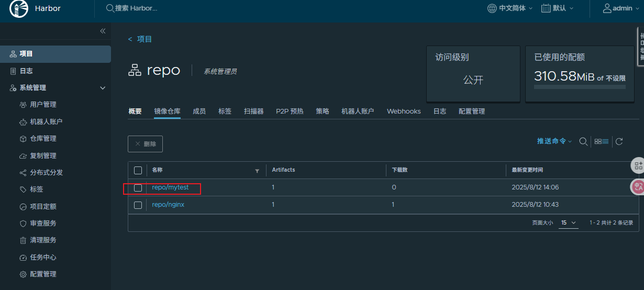Image resolution: width=644 pixels, height=290 pixels.
Task: Open the 扫描器 tab
Action: pos(254,111)
